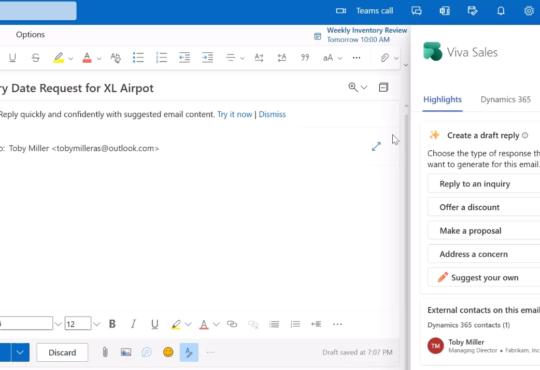
Task: Attach a file using bottom paperclip
Action: click(x=105, y=352)
